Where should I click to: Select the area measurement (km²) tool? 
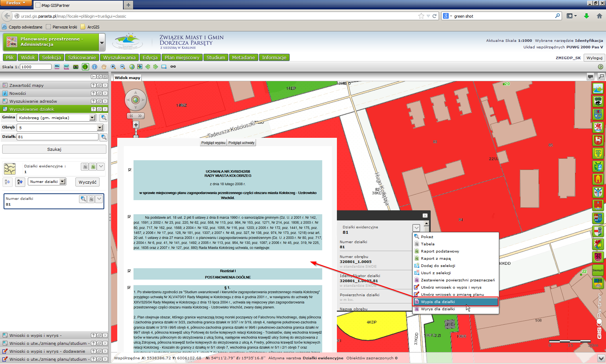[66, 67]
